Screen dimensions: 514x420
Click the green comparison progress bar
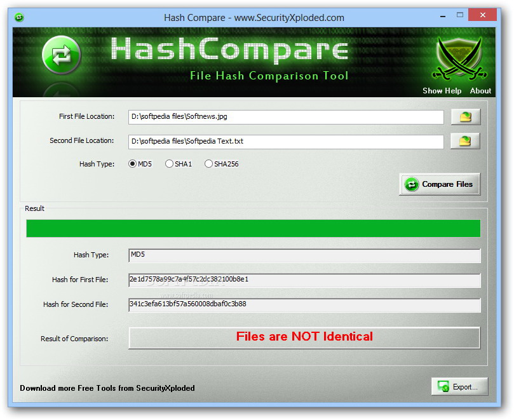[254, 229]
